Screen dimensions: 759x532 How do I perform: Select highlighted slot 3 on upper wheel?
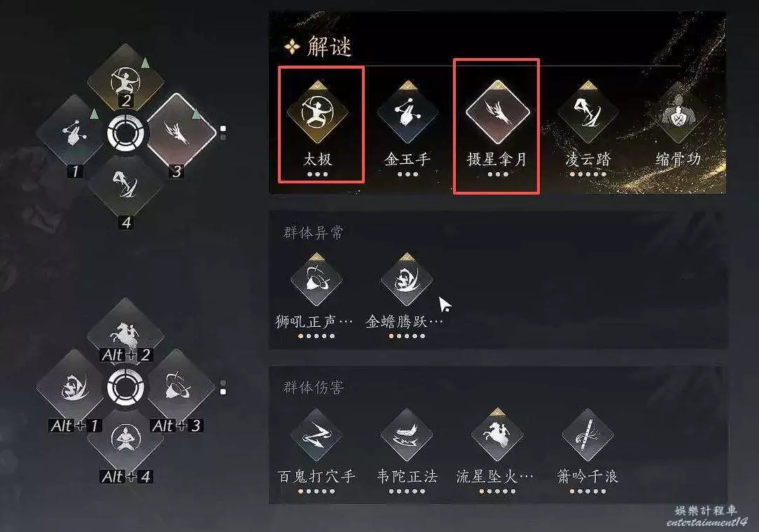point(181,132)
